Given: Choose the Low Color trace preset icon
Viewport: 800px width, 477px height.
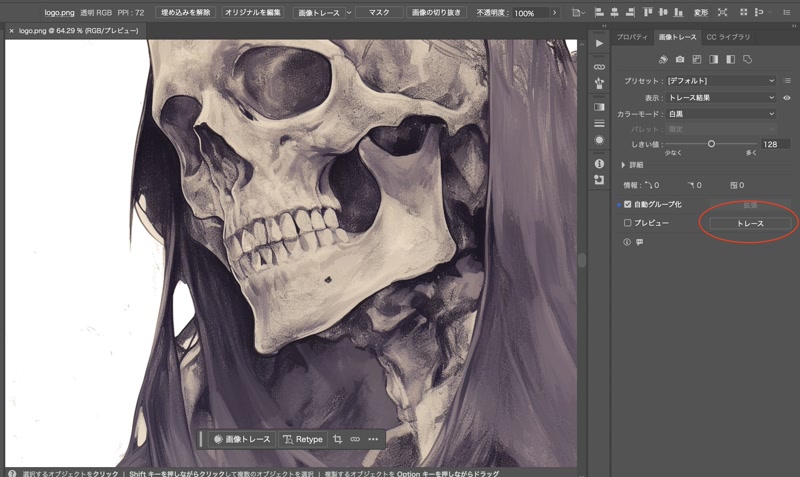Looking at the screenshot, I should pyautogui.click(x=696, y=60).
